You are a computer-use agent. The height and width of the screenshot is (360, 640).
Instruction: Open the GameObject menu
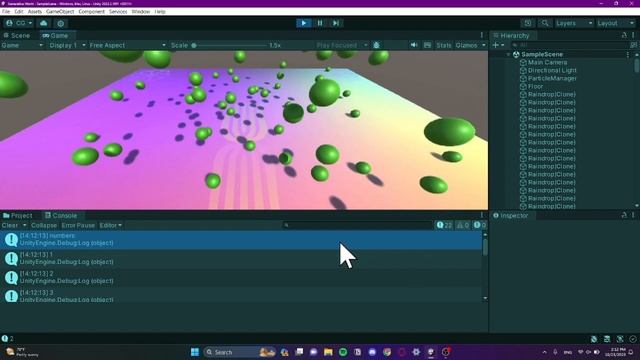[x=60, y=11]
